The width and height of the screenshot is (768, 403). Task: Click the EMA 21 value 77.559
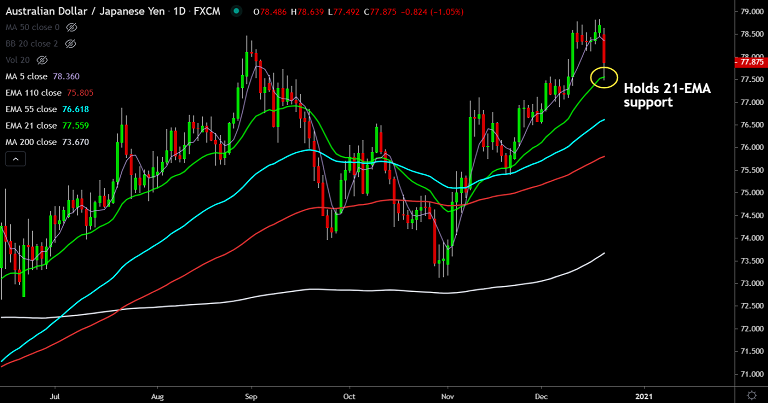(75, 125)
